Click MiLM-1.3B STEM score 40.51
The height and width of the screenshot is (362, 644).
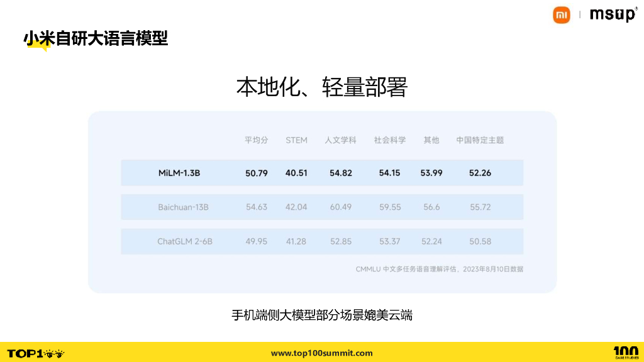[296, 173]
